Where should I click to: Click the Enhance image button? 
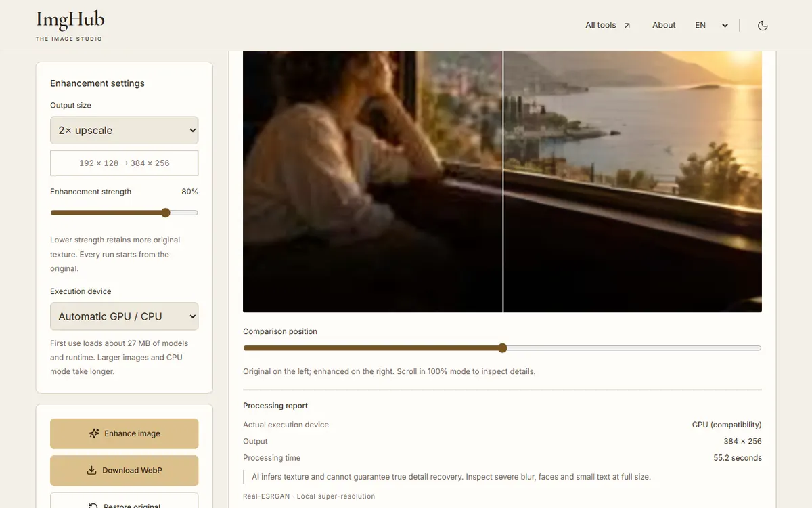124,433
